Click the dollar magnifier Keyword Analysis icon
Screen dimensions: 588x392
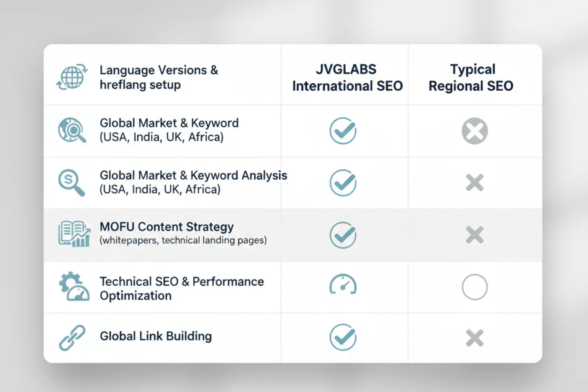72,183
